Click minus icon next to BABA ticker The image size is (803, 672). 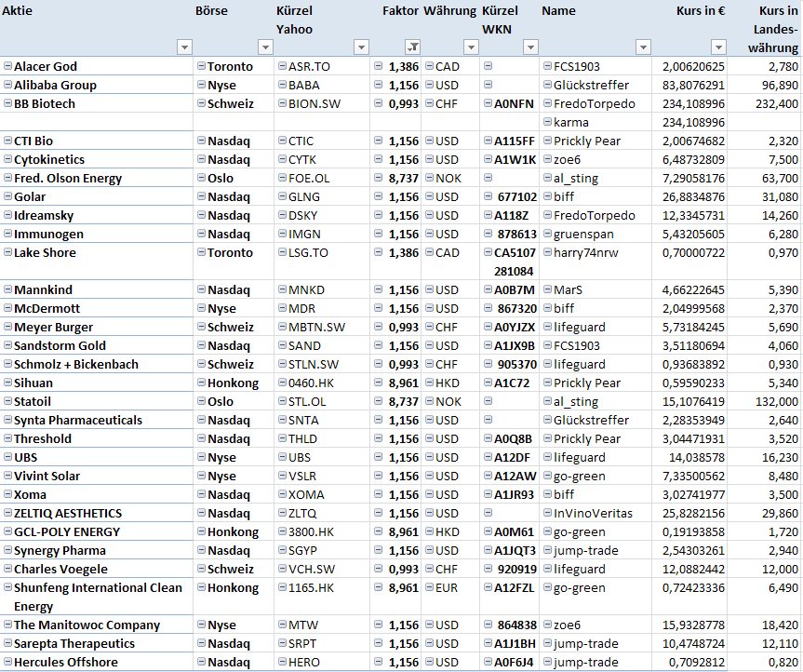[x=281, y=85]
